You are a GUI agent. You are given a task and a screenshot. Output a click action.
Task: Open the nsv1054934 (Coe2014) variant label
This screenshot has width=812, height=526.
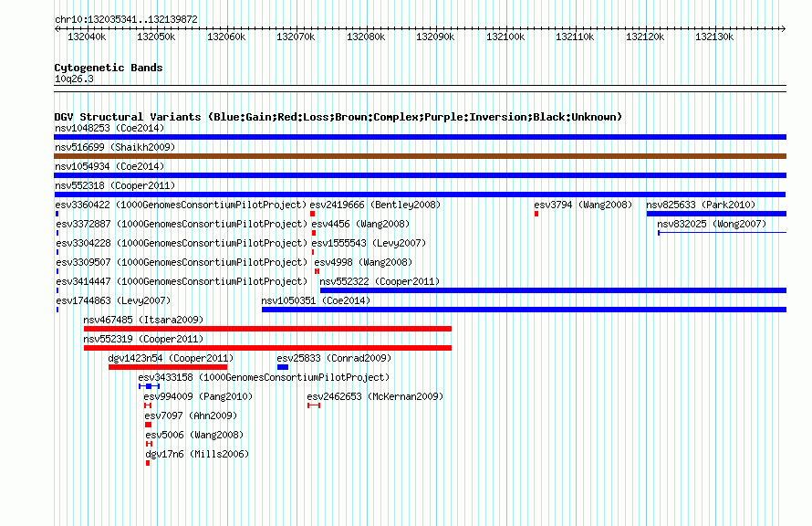pos(109,166)
